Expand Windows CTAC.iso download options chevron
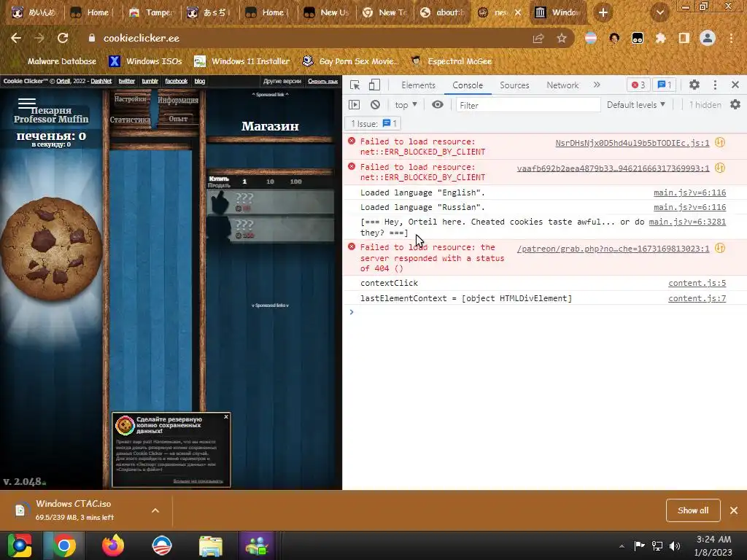747x560 pixels. click(x=155, y=510)
